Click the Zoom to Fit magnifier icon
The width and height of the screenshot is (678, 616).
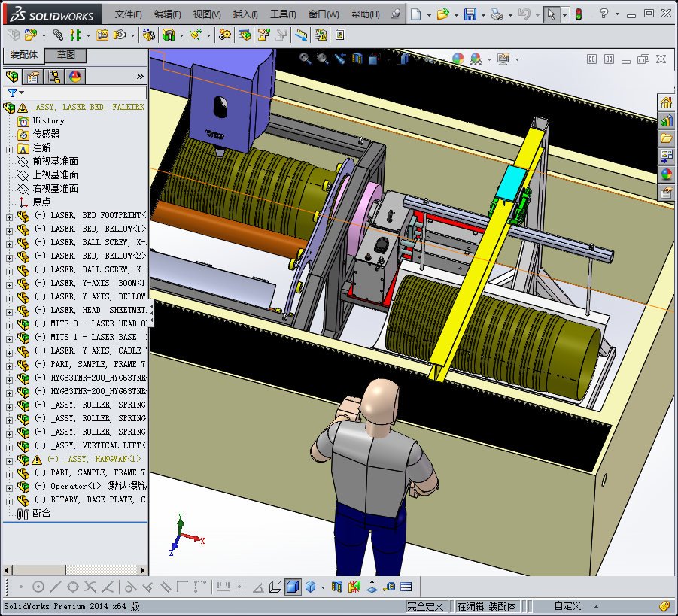305,59
